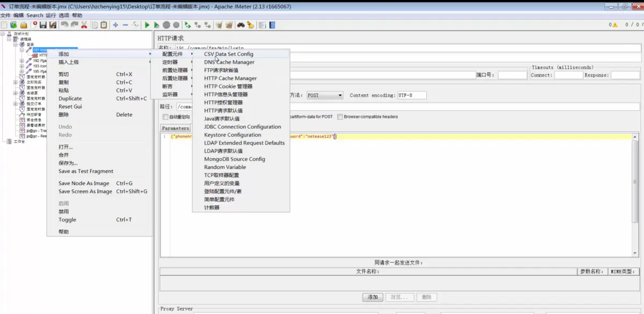This screenshot has height=314, width=644.
Task: Click the Reset Search icon
Action: coord(250,25)
